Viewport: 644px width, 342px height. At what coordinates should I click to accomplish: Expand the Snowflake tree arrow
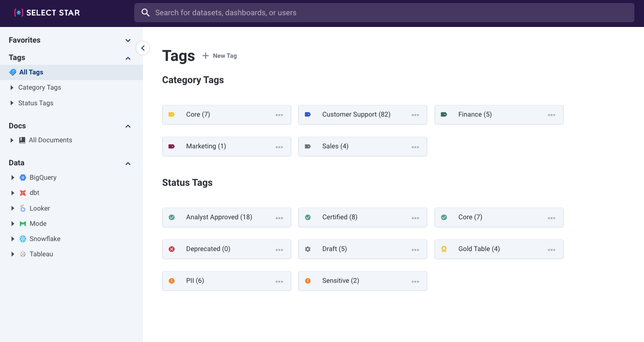tap(13, 239)
